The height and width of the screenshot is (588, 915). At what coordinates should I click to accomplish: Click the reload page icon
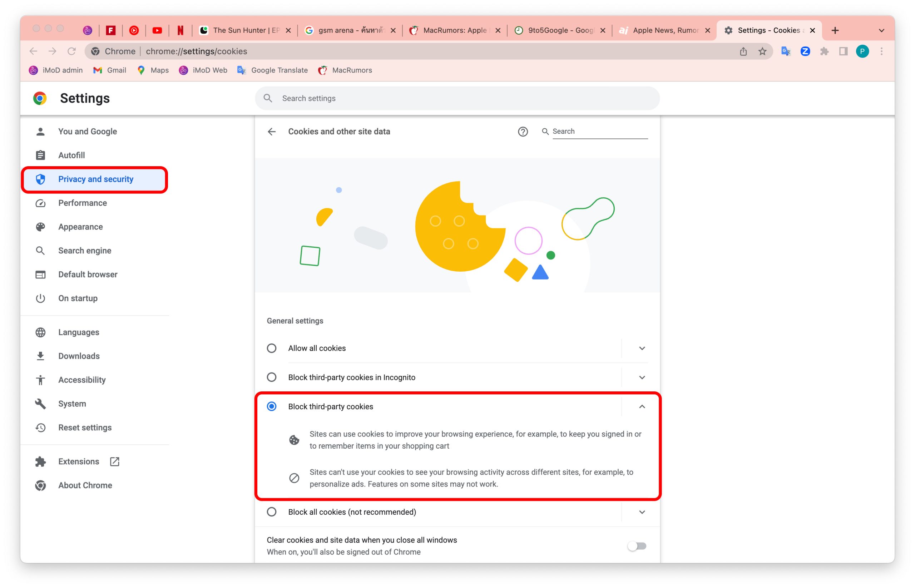pyautogui.click(x=71, y=51)
